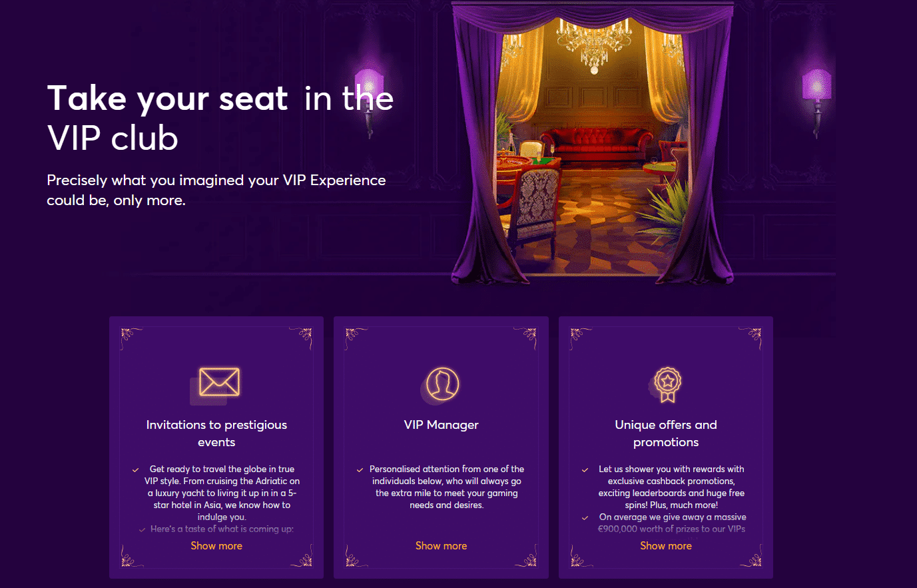Click checkmark beside 'Get ready to travel'
Viewport: 917px width, 588px height.
pos(136,470)
